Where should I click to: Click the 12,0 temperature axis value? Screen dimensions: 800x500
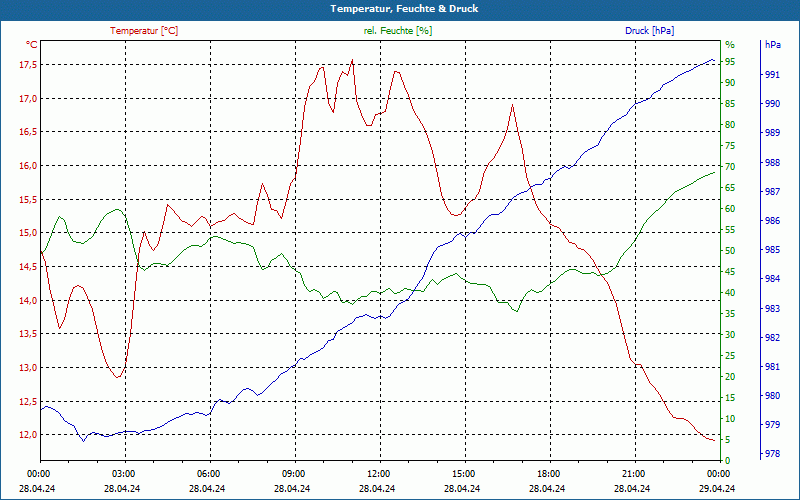click(x=28, y=435)
